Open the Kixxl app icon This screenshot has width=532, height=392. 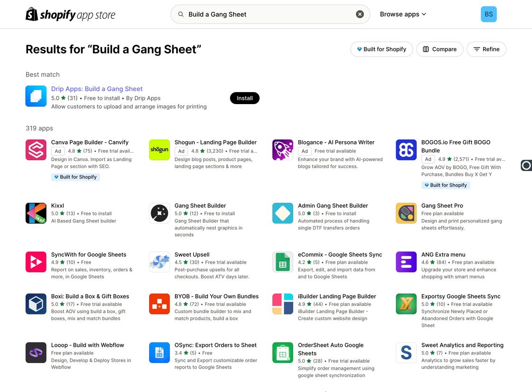[36, 213]
